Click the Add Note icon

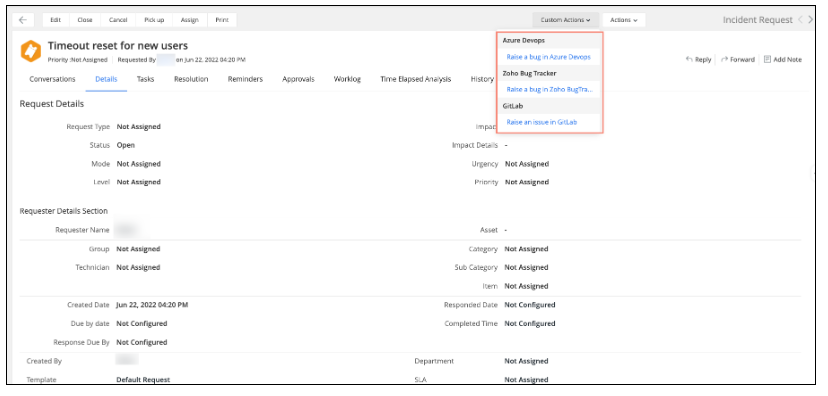click(x=767, y=60)
